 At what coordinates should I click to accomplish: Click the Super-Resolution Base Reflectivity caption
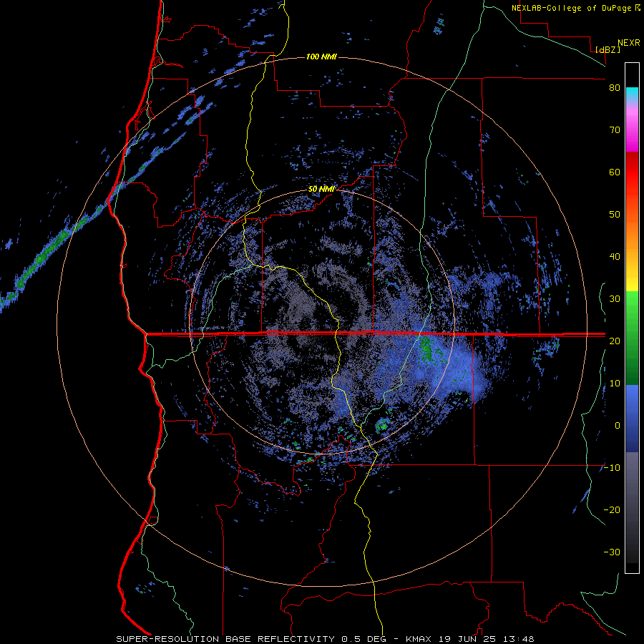point(225,639)
